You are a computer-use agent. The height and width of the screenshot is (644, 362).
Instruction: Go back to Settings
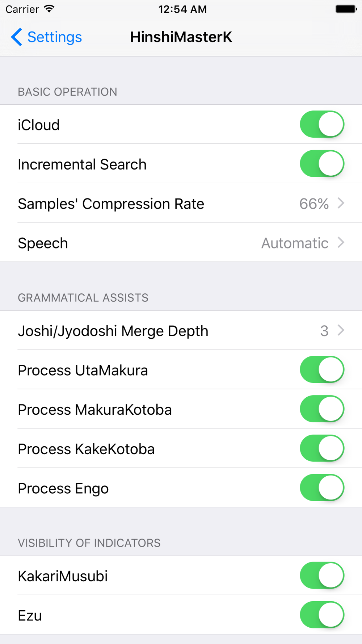pos(55,37)
